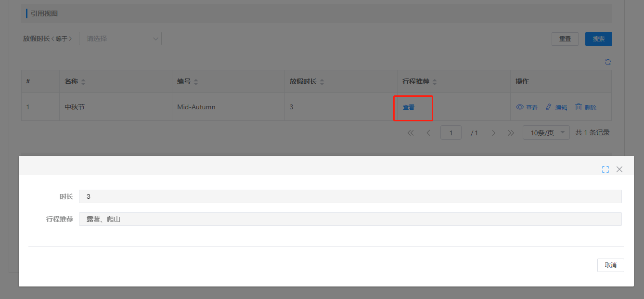Viewport: 644px width, 299px height.
Task: Click the 查看 link in 行程推荐 column
Action: tap(409, 107)
